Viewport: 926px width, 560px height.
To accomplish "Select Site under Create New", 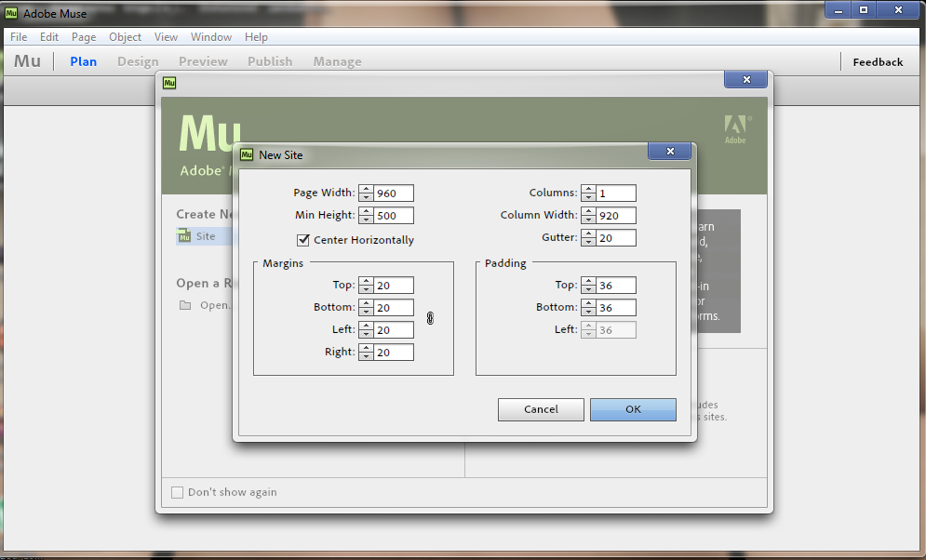I will click(206, 236).
